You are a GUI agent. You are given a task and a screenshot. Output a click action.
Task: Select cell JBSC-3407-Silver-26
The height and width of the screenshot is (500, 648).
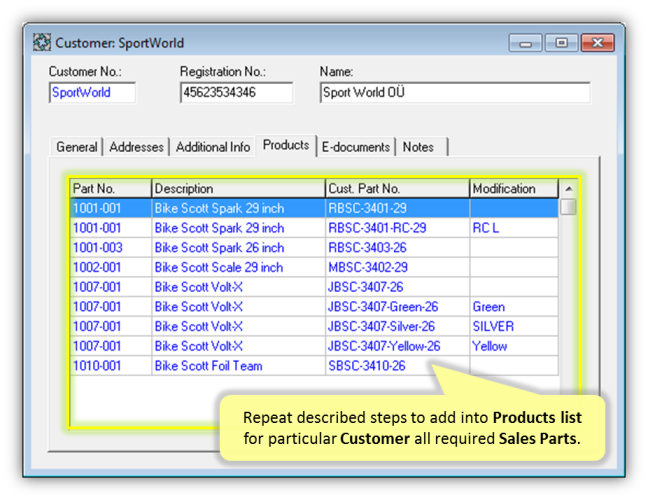(x=398, y=327)
